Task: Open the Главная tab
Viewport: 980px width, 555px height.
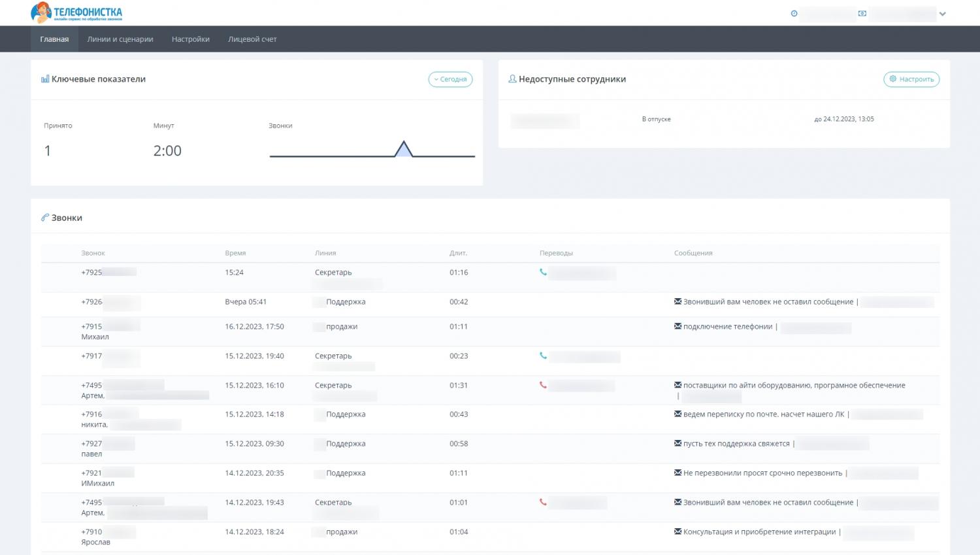Action: tap(54, 39)
